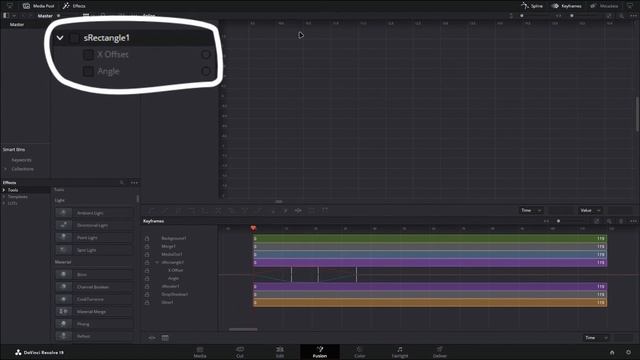Open the spline editor Time dropdown
This screenshot has height=360, width=640.
(x=531, y=211)
